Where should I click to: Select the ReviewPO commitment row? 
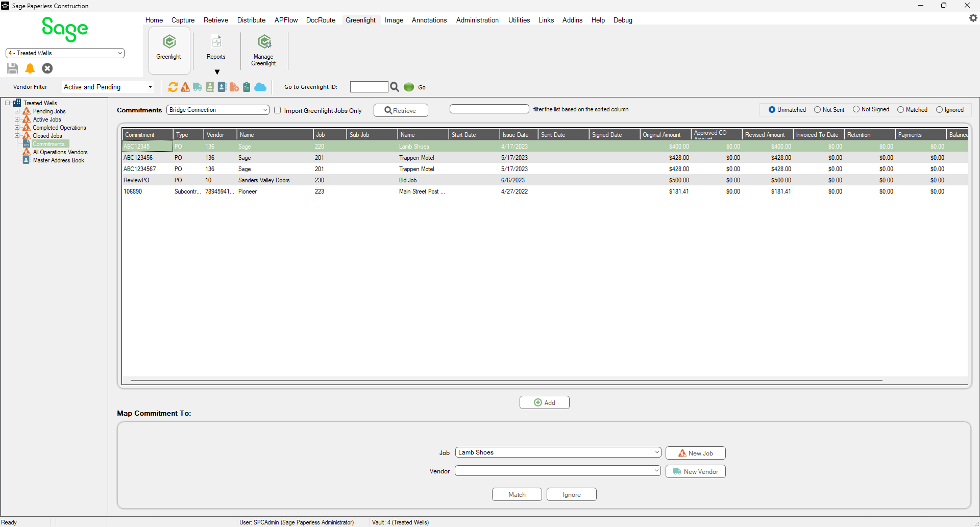click(545, 180)
